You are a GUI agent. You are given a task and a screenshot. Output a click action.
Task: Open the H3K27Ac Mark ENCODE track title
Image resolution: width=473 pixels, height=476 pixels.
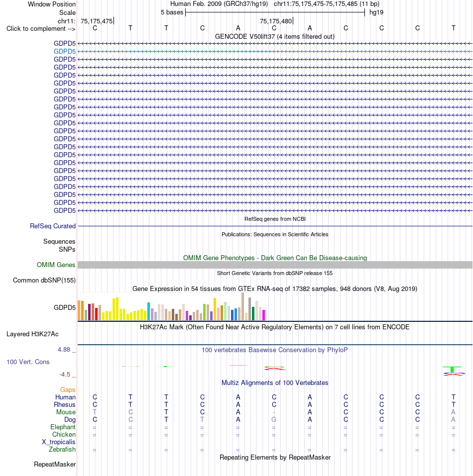point(275,327)
